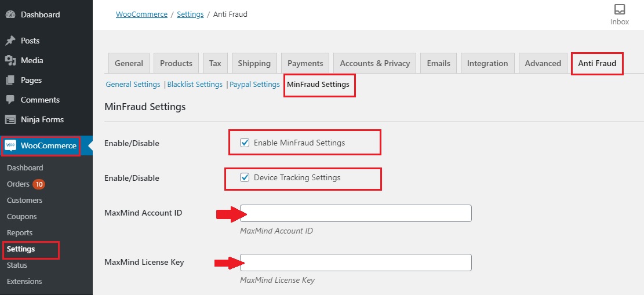Click the Dashboard gauge icon in sidebar
This screenshot has height=295, width=644.
(x=10, y=14)
